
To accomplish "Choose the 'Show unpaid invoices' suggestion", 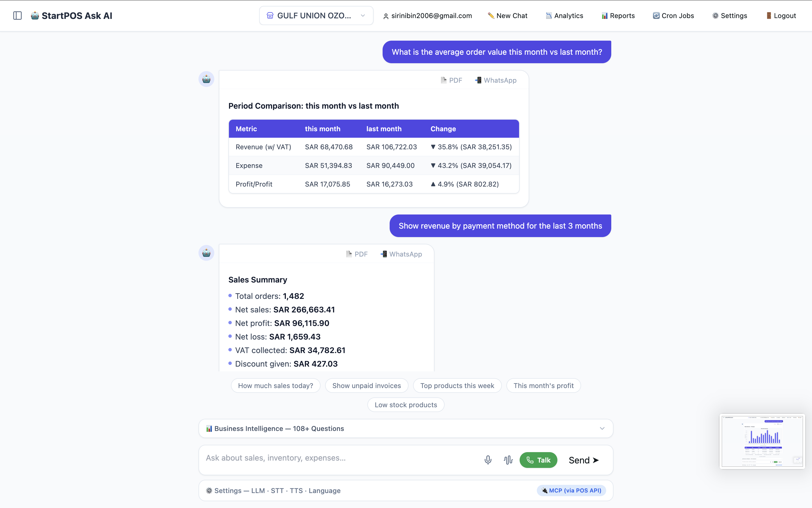I will click(367, 385).
